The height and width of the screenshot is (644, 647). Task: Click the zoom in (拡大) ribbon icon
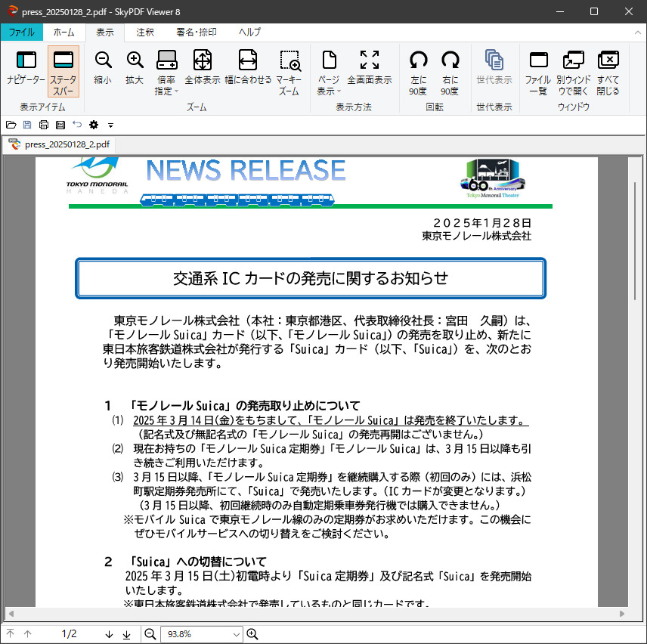point(135,68)
